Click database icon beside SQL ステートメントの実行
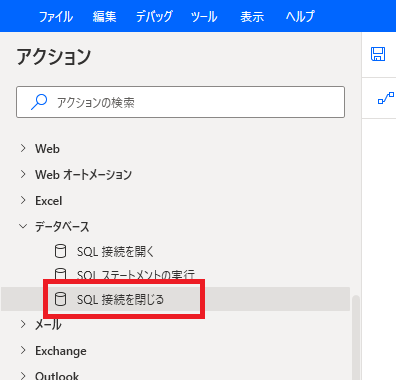396x380 pixels. click(60, 274)
